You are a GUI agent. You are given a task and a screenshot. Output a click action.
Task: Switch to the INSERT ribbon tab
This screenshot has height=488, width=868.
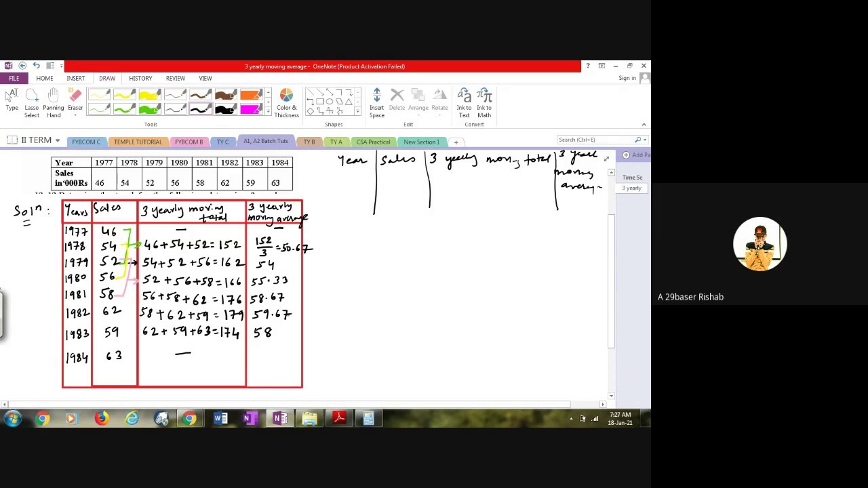[x=75, y=78]
